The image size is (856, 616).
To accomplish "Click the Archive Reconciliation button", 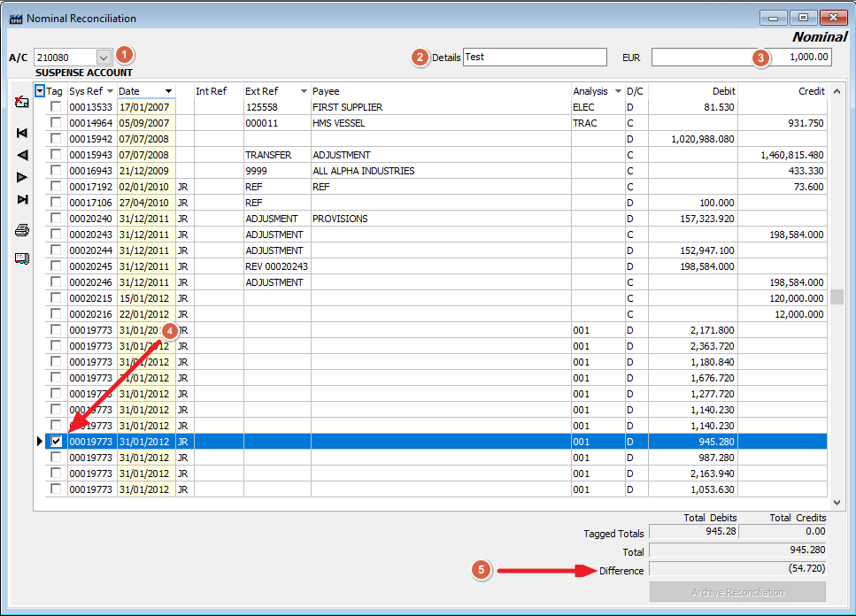I will coord(737,592).
